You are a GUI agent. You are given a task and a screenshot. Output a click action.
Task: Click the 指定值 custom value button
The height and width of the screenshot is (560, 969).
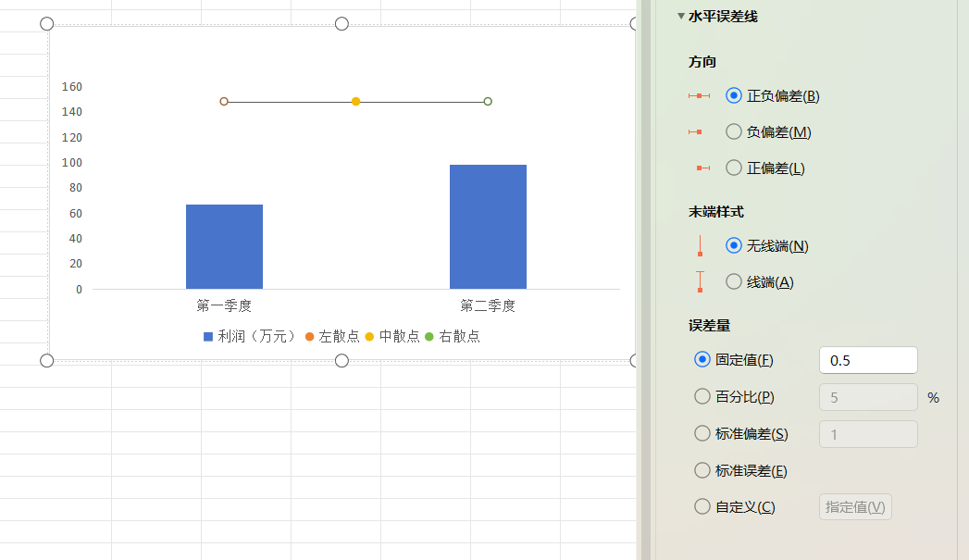(x=854, y=506)
